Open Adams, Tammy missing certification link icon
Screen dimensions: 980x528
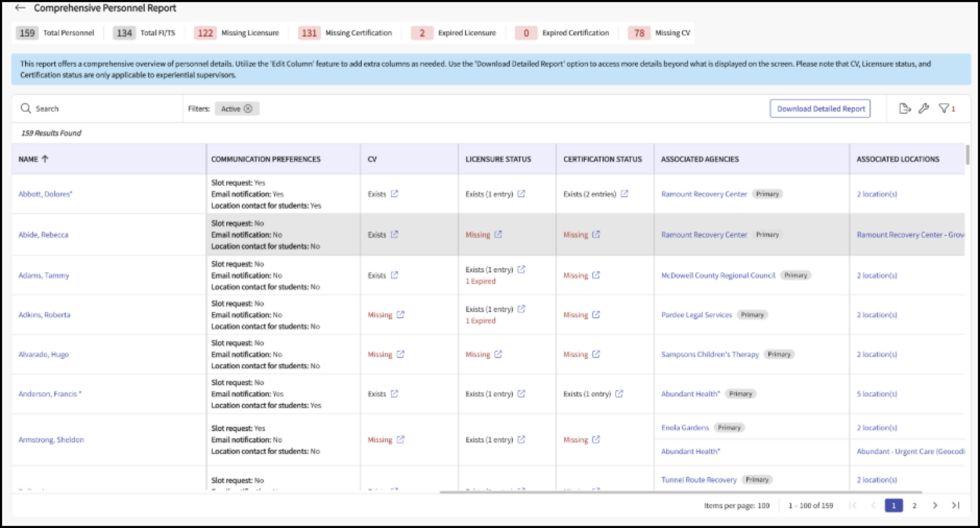coord(596,275)
